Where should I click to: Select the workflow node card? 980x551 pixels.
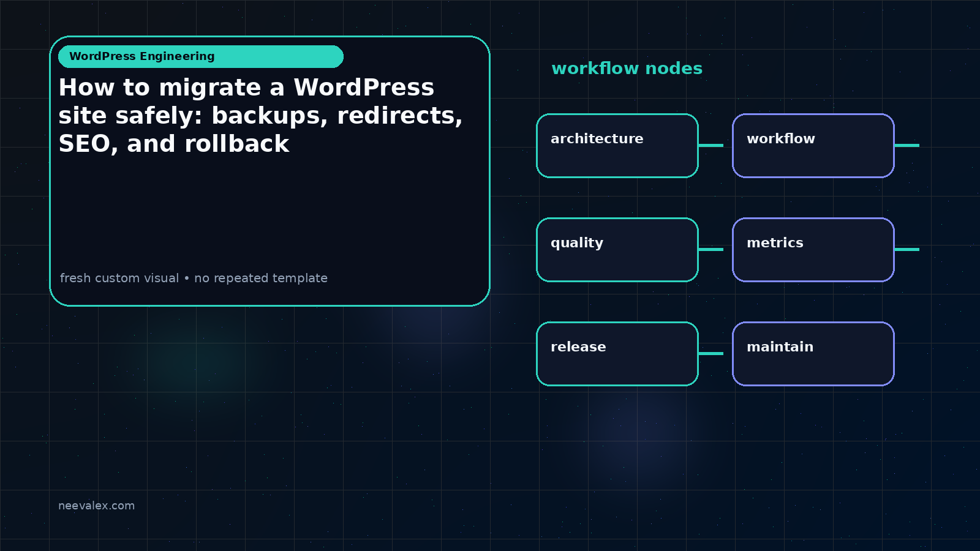pyautogui.click(x=813, y=146)
